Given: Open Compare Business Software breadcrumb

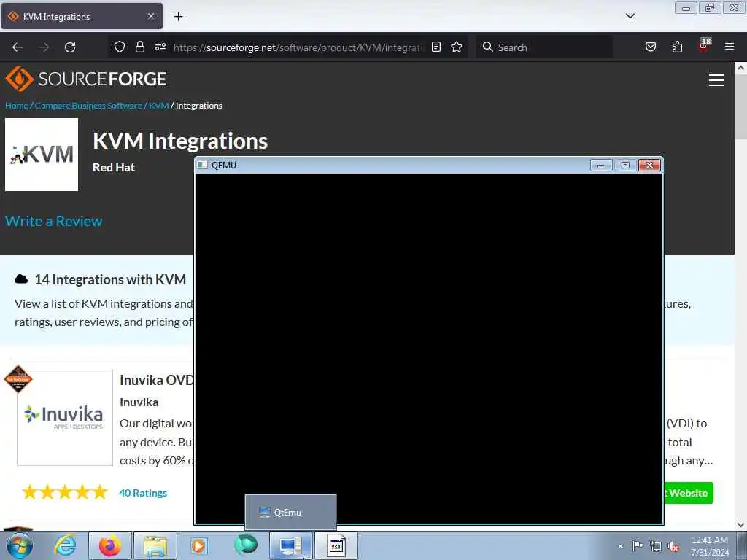Looking at the screenshot, I should tap(88, 106).
